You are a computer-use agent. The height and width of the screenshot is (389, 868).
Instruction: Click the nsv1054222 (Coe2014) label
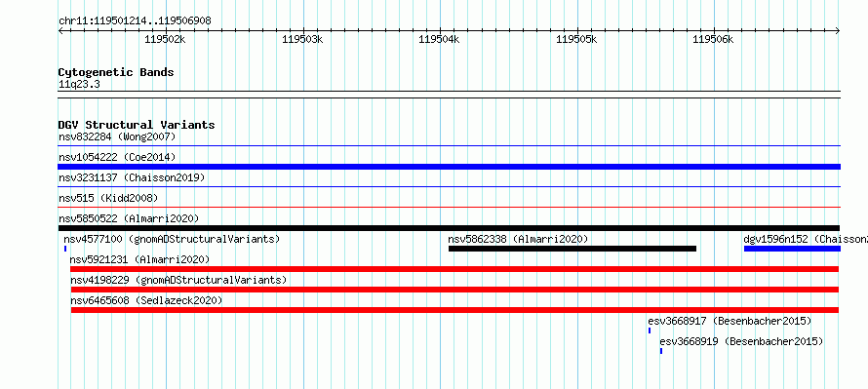[x=117, y=157]
